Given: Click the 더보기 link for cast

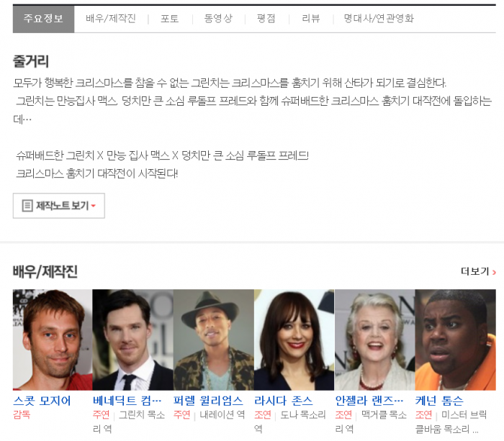Looking at the screenshot, I should 474,271.
